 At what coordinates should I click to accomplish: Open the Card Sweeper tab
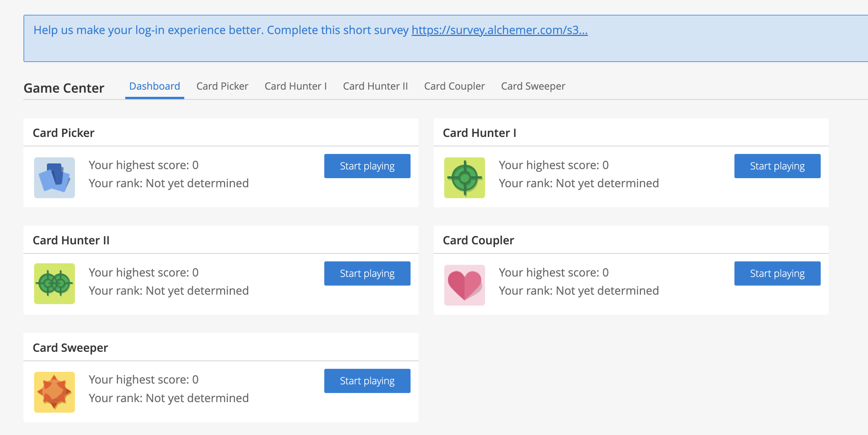(533, 86)
